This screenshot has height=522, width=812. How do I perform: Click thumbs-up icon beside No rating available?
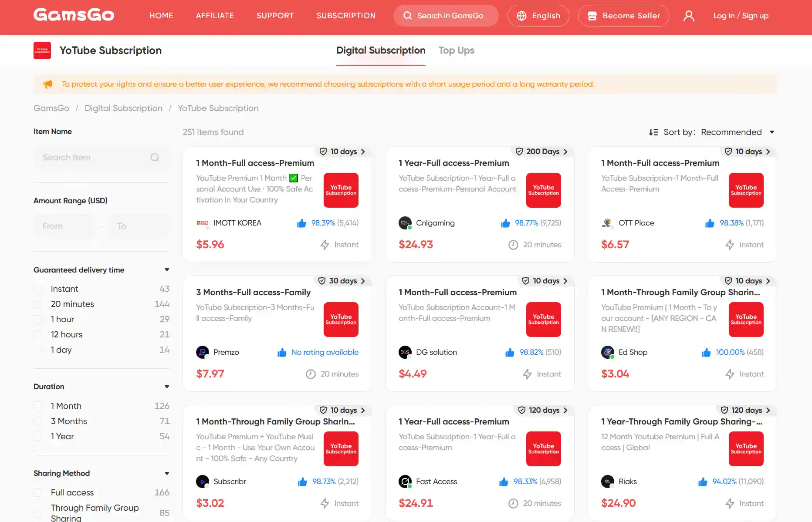click(282, 353)
